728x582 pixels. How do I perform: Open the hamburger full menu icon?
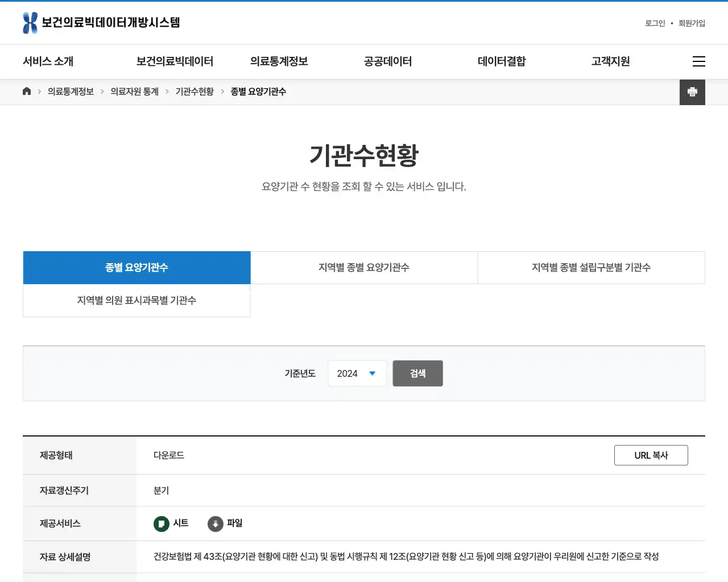699,61
